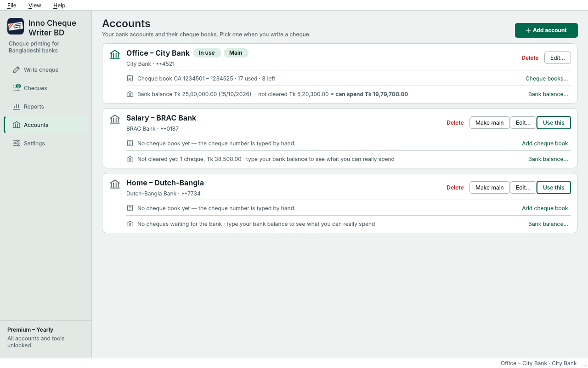The width and height of the screenshot is (588, 368).
Task: Open Cheque books for Office – City Bank
Action: (x=547, y=79)
